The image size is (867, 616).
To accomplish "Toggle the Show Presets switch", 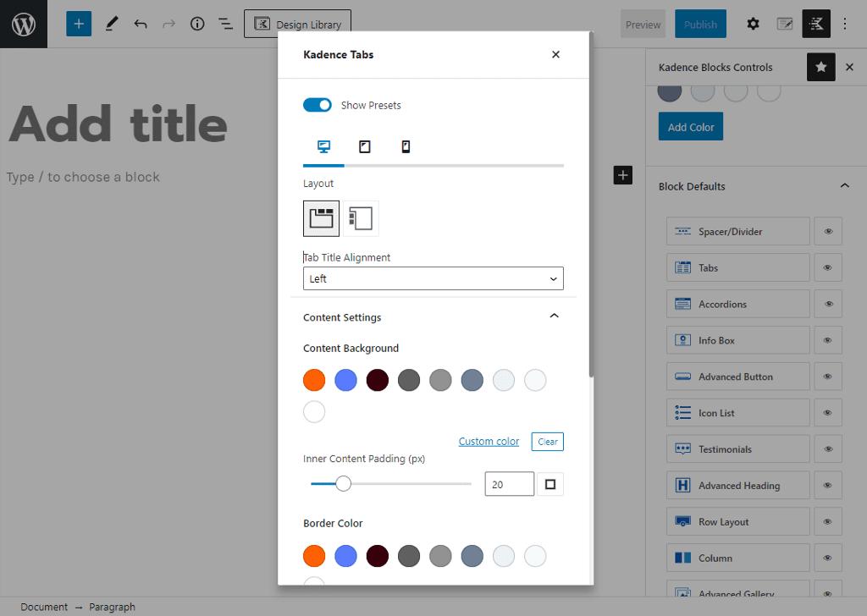I will [318, 105].
